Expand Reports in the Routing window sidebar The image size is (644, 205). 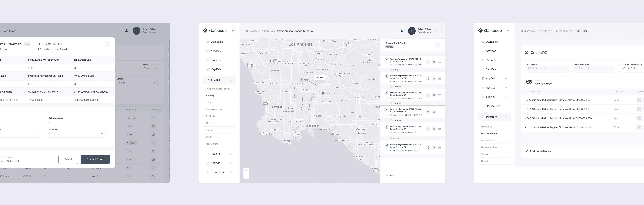231,154
